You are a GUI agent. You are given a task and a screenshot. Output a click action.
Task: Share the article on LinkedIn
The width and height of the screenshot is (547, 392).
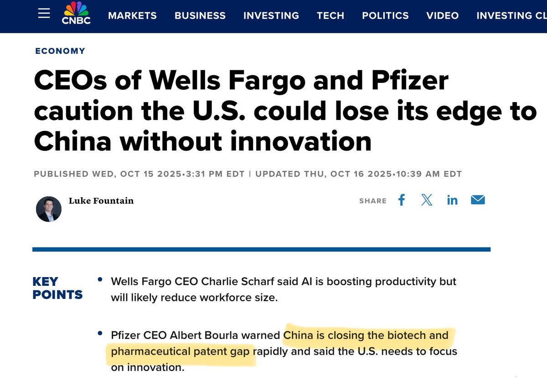[452, 200]
